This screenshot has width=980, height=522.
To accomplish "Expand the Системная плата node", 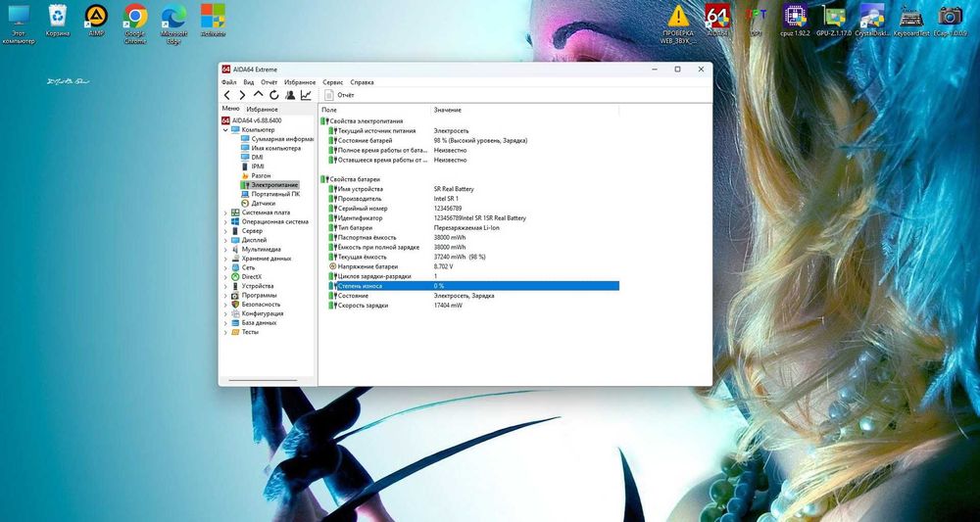I will coord(225,213).
